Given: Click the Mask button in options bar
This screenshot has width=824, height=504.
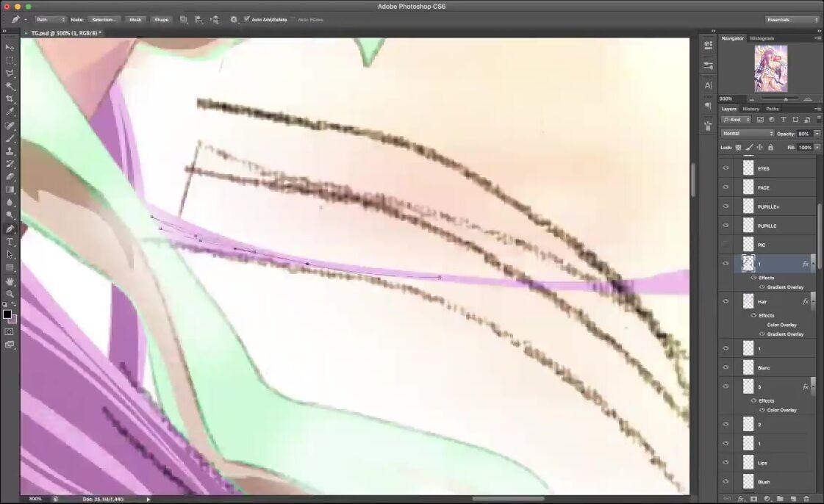Looking at the screenshot, I should coord(135,19).
